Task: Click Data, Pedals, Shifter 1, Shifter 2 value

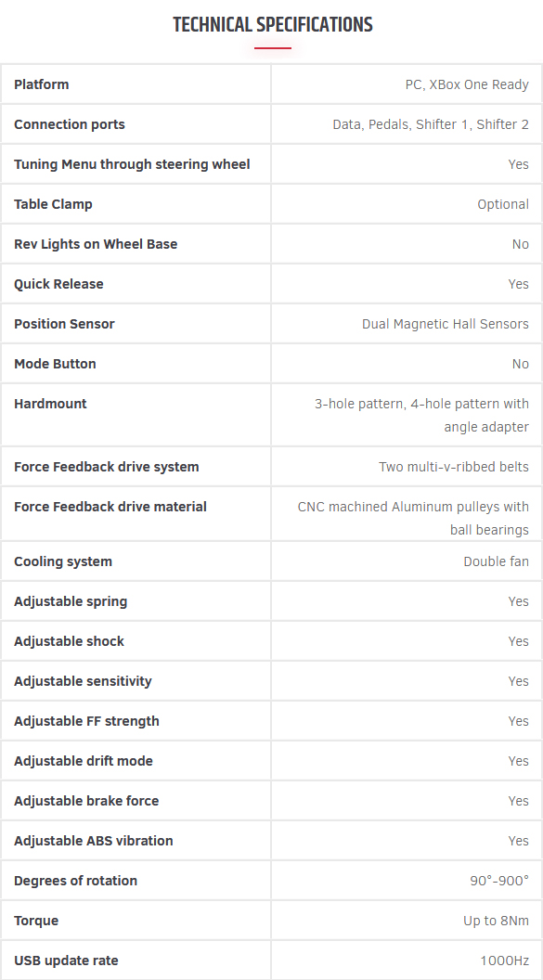Action: [431, 124]
